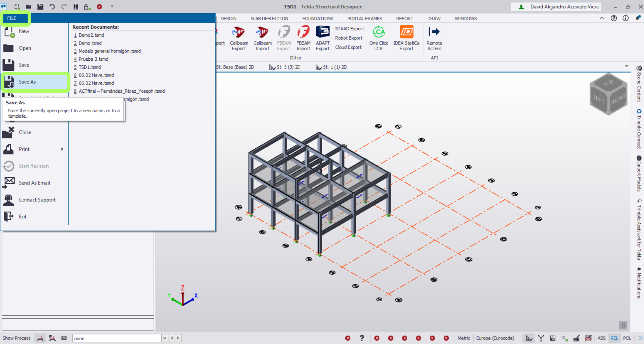This screenshot has width=644, height=344.
Task: Undo the last action using the title bar arrow
Action: (x=52, y=7)
